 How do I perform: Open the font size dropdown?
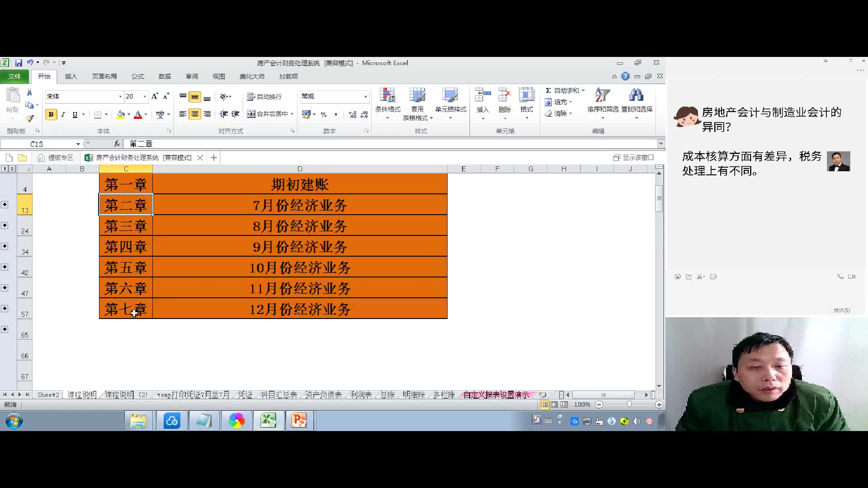pyautogui.click(x=145, y=97)
